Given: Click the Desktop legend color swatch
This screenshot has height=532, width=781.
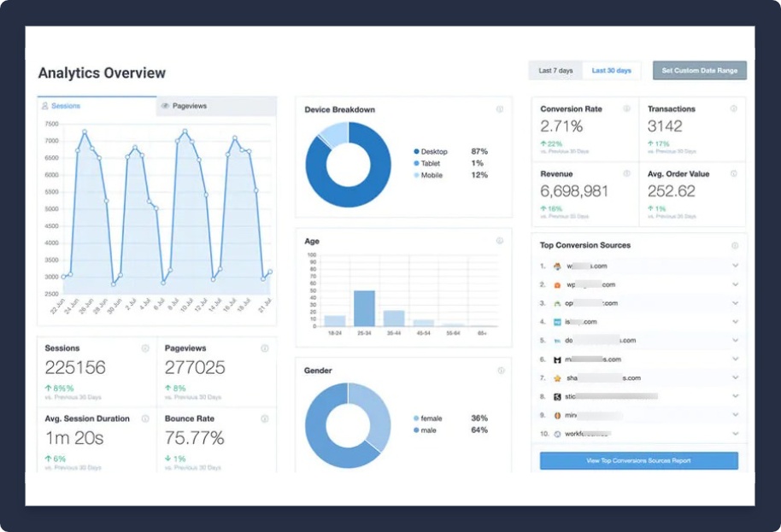Looking at the screenshot, I should click(416, 151).
